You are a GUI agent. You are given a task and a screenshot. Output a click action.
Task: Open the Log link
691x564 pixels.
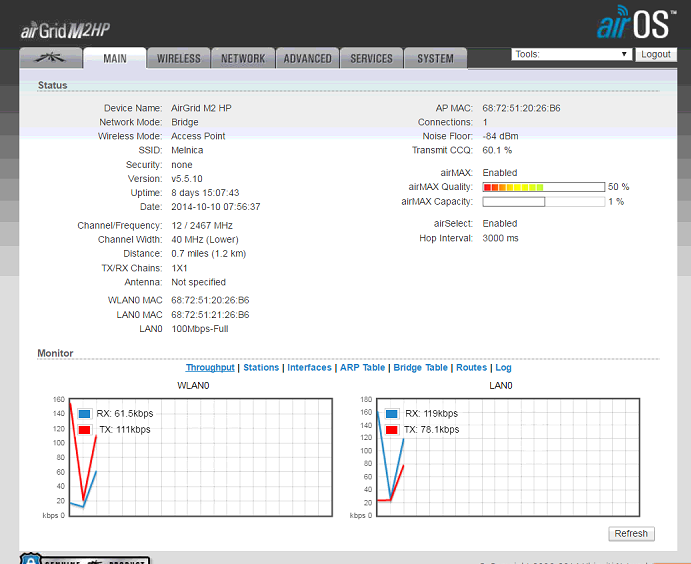coord(503,367)
